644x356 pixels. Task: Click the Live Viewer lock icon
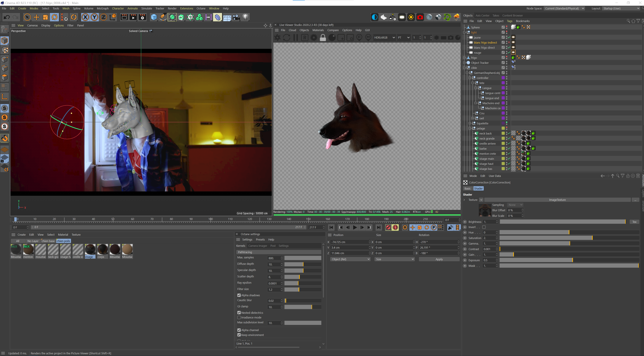pyautogui.click(x=323, y=38)
